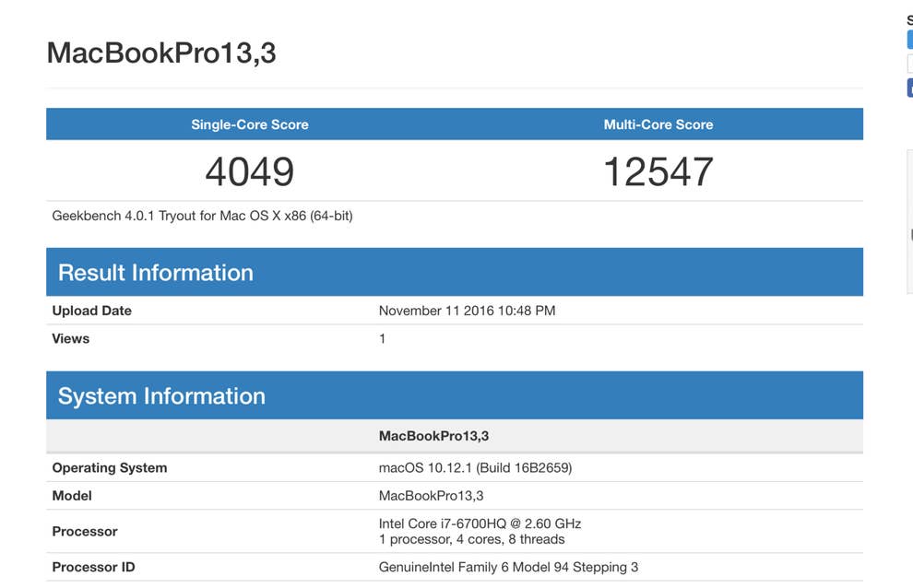Image resolution: width=913 pixels, height=588 pixels.
Task: Click the Upload Date row label
Action: [91, 311]
